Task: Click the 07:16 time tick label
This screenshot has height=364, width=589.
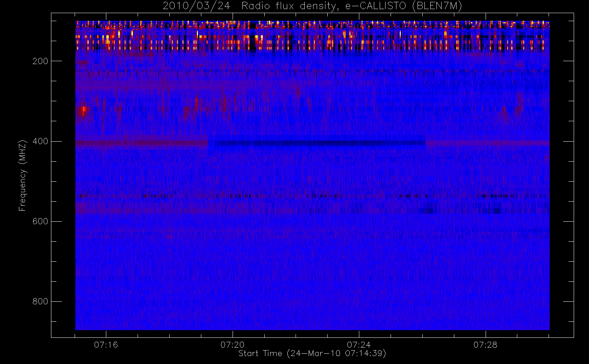Action: [x=106, y=345]
